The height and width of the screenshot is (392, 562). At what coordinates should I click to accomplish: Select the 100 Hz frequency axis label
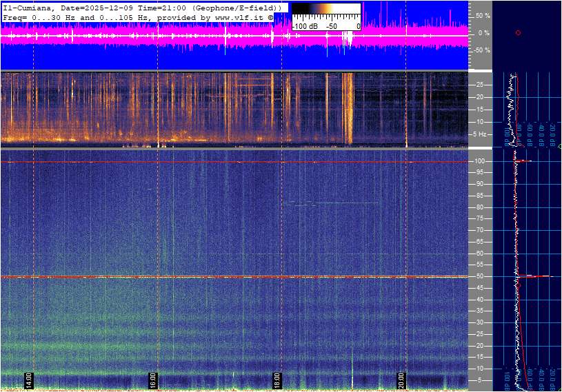(479, 161)
